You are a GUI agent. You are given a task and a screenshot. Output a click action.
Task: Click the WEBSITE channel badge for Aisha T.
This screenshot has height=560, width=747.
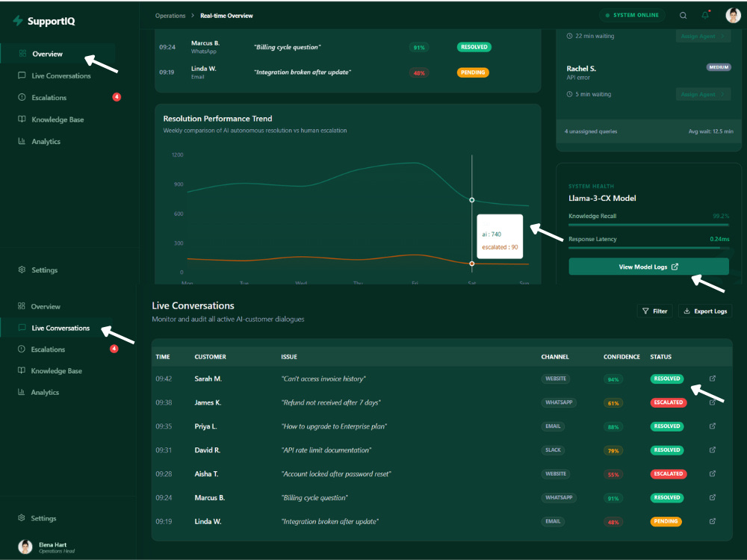pos(556,473)
